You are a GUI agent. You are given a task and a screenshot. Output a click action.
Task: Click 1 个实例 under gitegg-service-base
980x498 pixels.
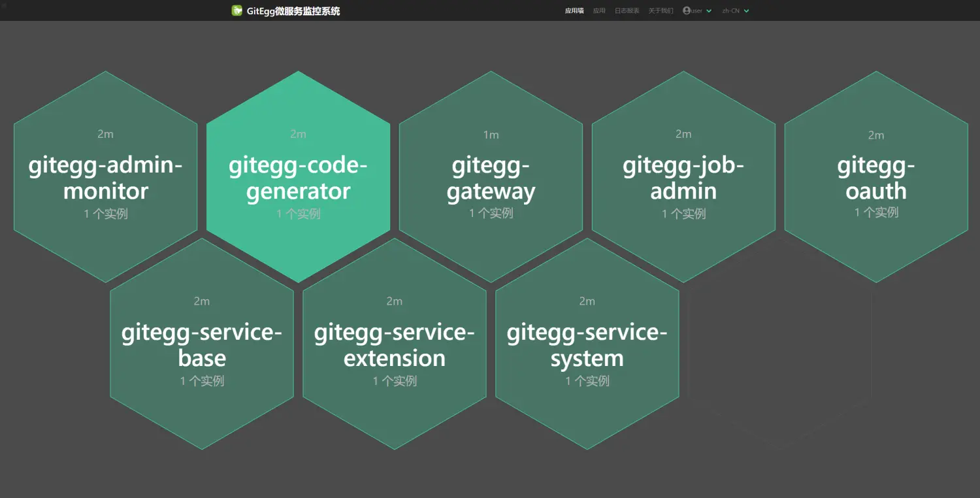pyautogui.click(x=202, y=381)
